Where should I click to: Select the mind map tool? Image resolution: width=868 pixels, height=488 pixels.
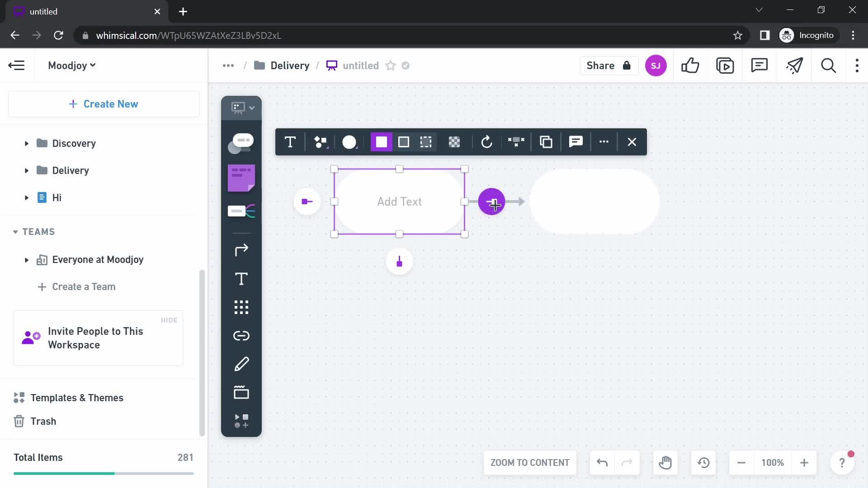[241, 211]
